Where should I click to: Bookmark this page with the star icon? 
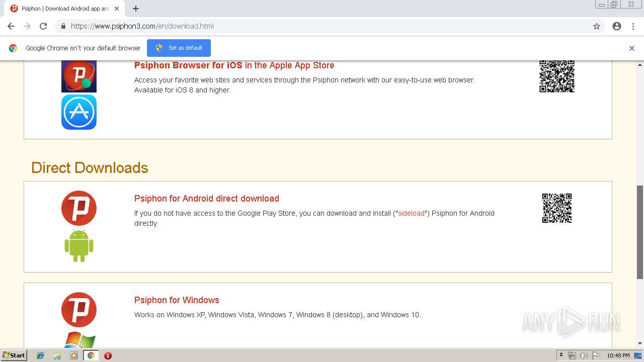coord(597,26)
